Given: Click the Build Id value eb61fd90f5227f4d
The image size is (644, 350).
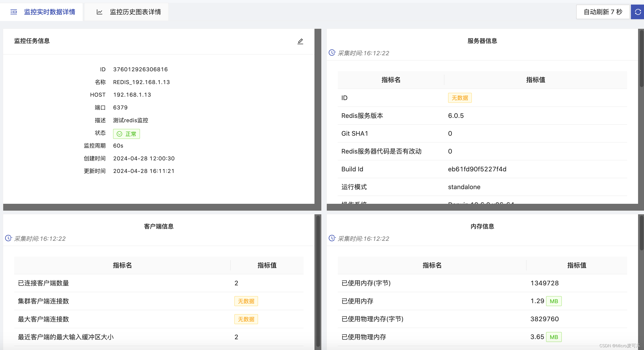Looking at the screenshot, I should [x=477, y=169].
